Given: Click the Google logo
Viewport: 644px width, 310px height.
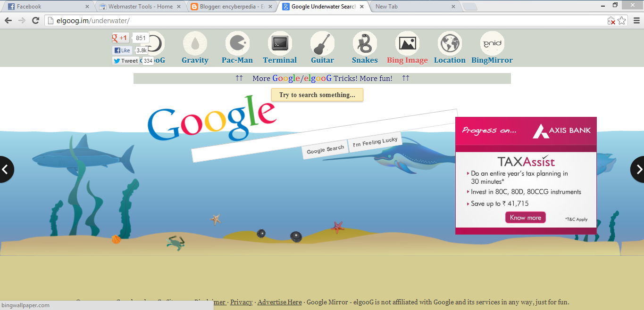Looking at the screenshot, I should click(x=211, y=119).
